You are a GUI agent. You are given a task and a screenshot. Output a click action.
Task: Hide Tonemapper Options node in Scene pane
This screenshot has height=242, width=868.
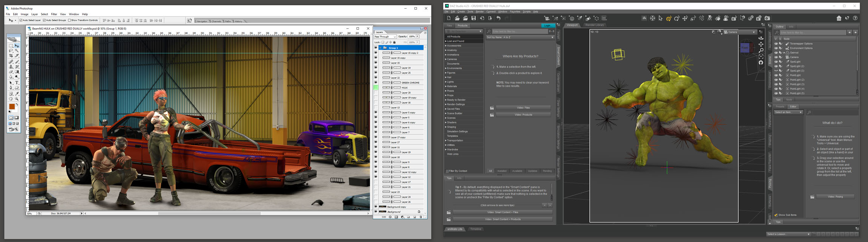(776, 44)
